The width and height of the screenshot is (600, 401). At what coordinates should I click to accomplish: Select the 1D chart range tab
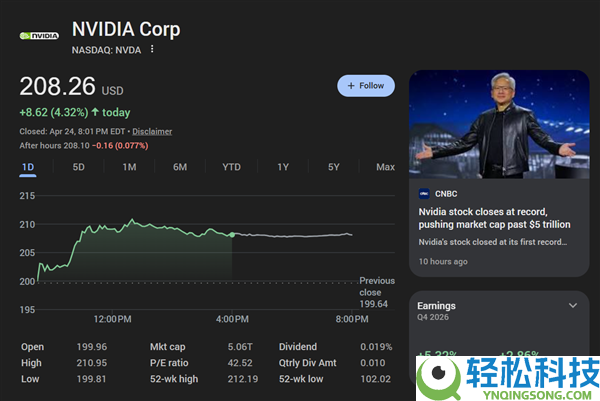28,167
